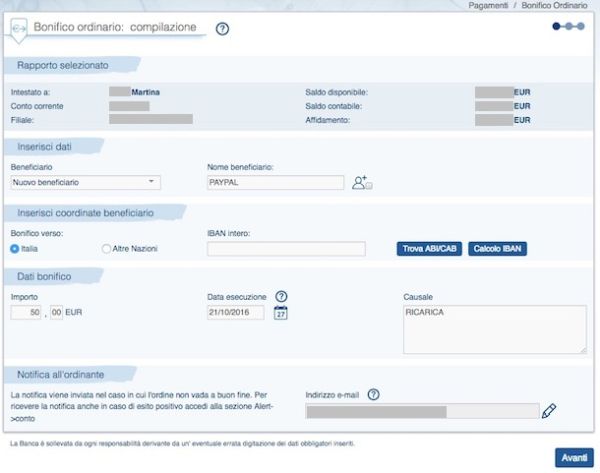Image resolution: width=600 pixels, height=473 pixels.
Task: Click the Importo euro amount field
Action: (28, 313)
